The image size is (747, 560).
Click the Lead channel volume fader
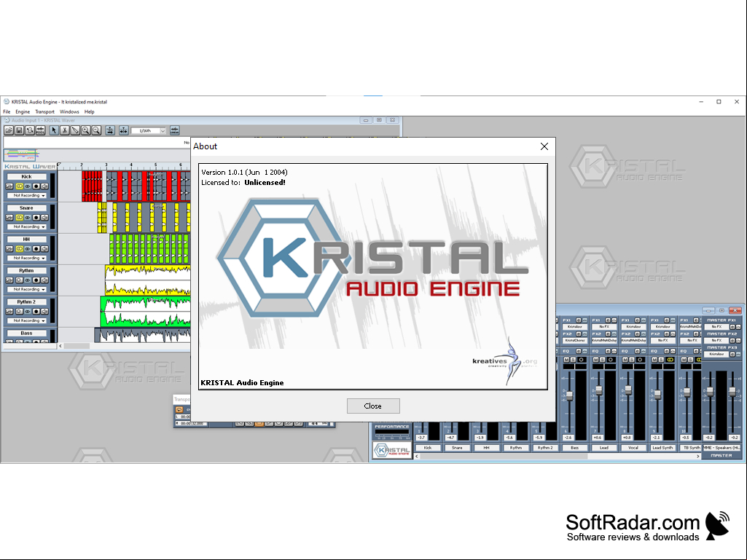[599, 390]
